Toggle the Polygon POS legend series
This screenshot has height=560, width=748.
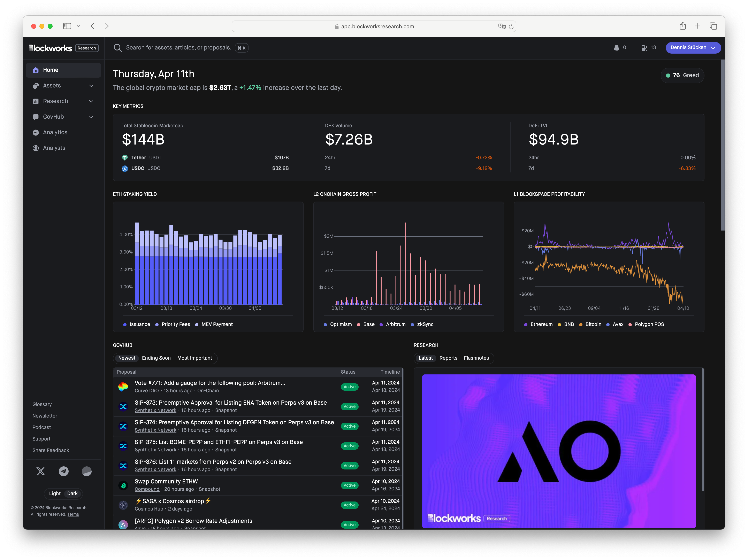click(646, 324)
